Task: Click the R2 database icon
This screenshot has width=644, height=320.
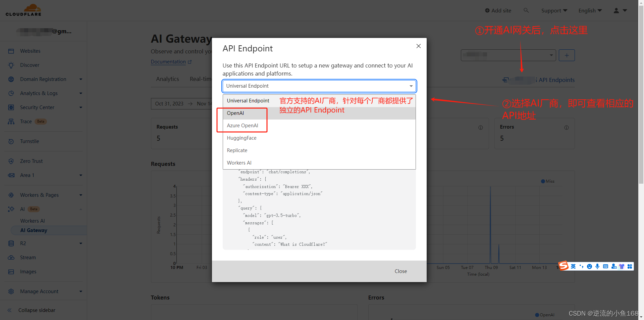Action: (x=11, y=243)
